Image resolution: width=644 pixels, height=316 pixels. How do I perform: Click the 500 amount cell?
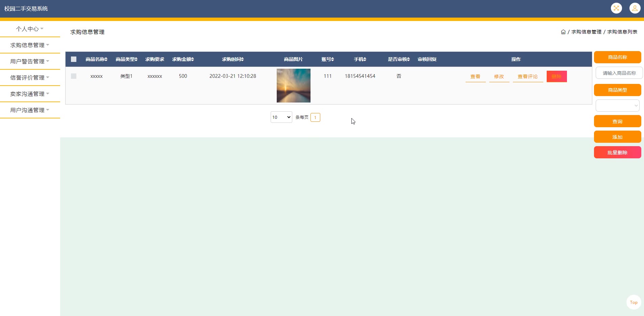(x=183, y=76)
